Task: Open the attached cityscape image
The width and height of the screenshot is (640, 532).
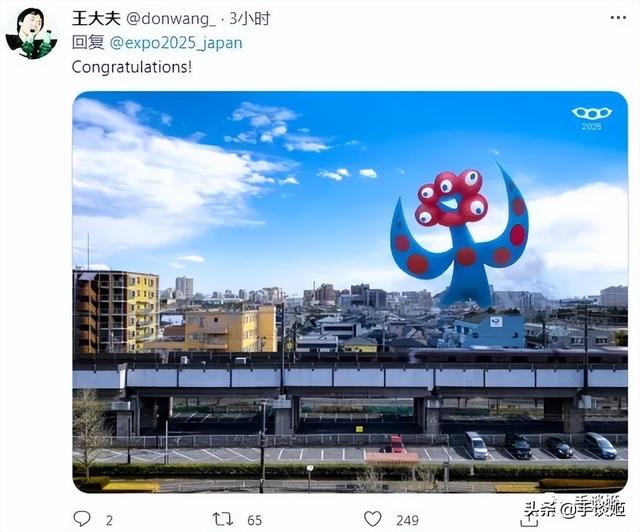Action: click(350, 292)
